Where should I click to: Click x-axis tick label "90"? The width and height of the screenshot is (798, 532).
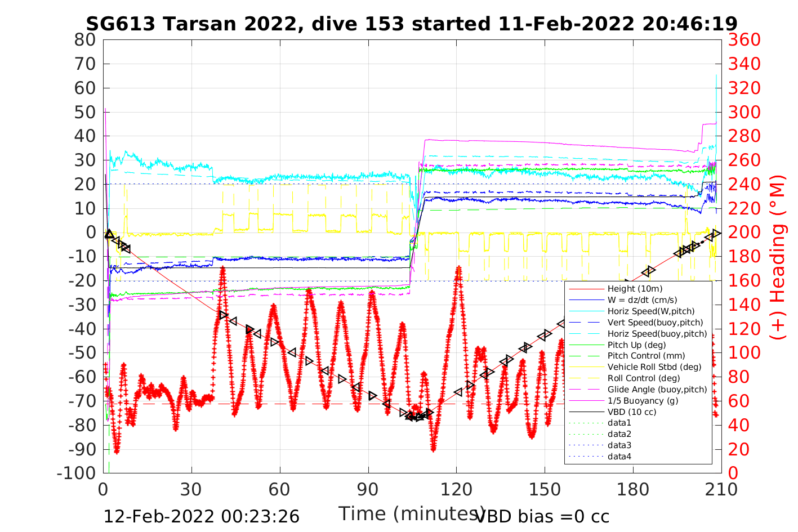point(368,490)
